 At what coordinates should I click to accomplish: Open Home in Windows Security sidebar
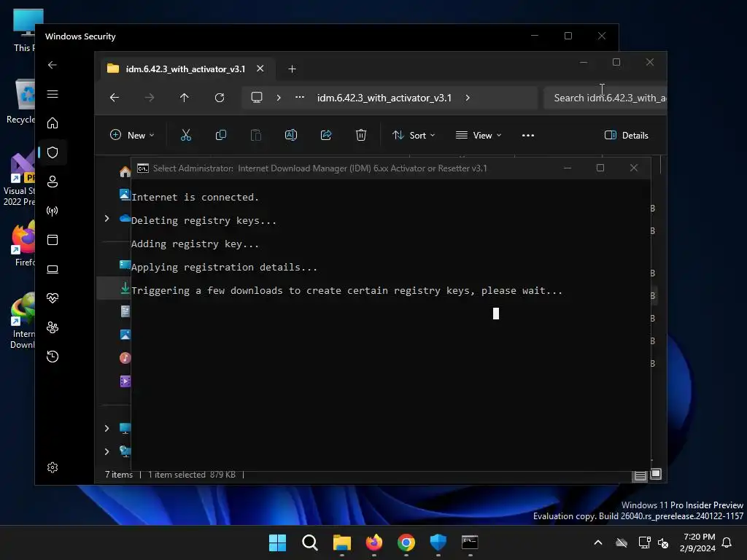(53, 123)
